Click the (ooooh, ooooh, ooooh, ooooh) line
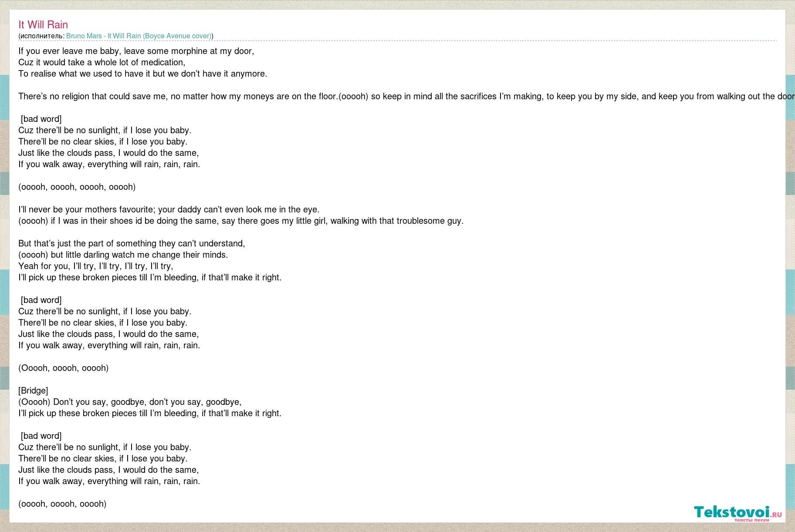 77,187
